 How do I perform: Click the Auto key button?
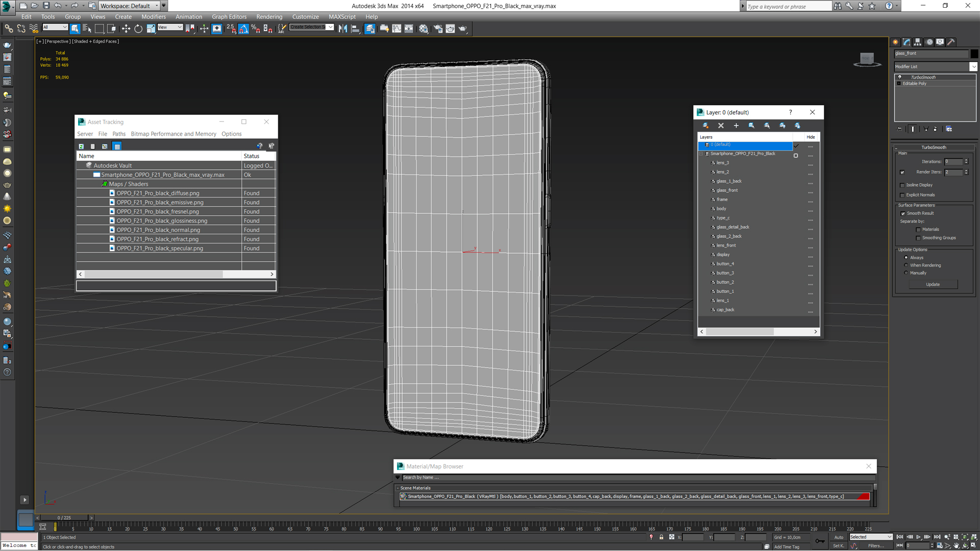point(839,537)
